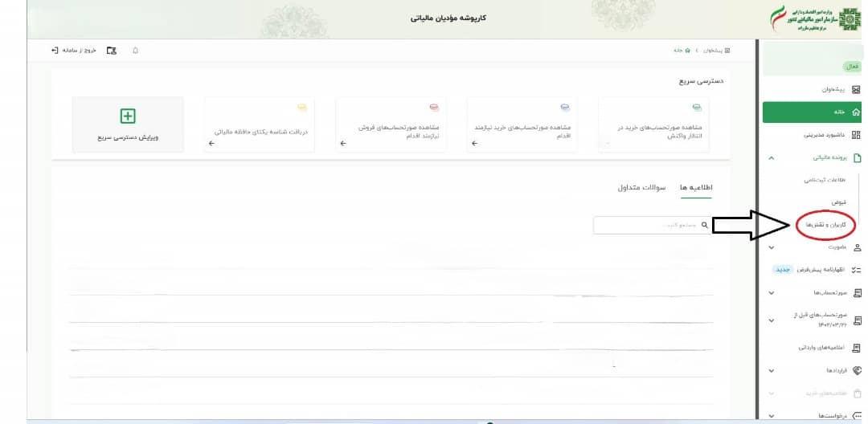Click the عضویت person icon
The height and width of the screenshot is (424, 868).
point(858,247)
